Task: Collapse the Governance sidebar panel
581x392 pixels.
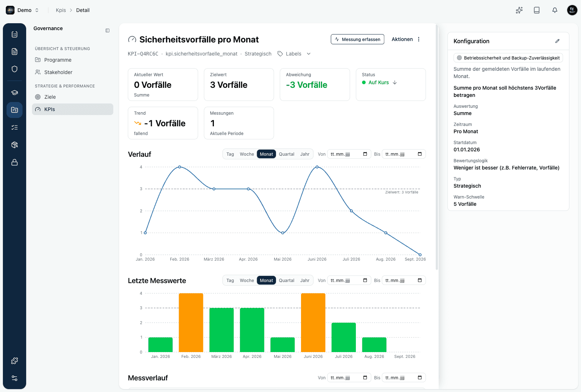Action: pos(107,30)
